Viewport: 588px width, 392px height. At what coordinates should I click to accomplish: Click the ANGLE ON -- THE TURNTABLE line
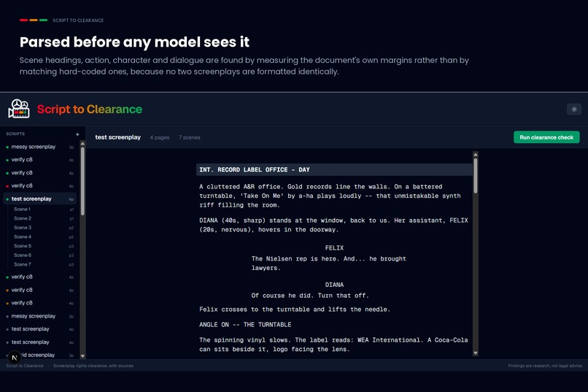click(x=245, y=325)
